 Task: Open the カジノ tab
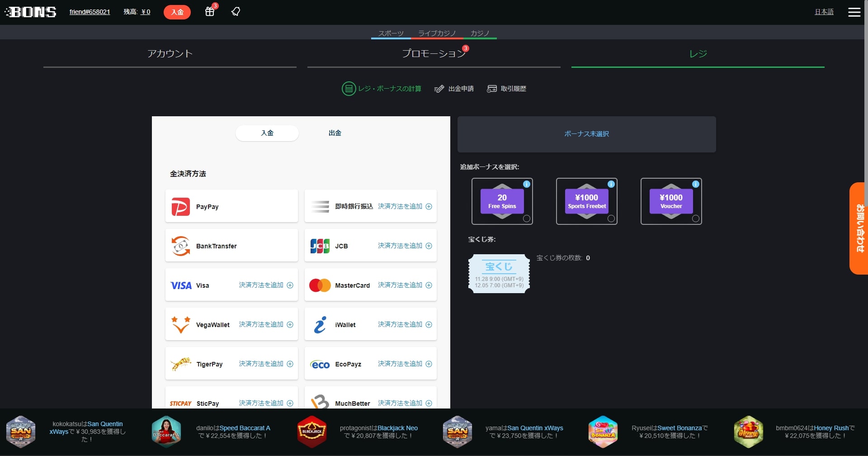point(480,33)
